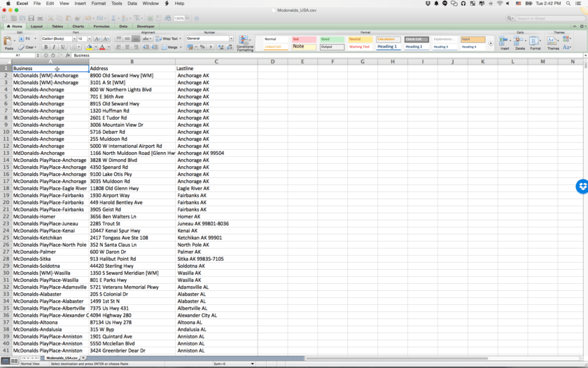
Task: Decrease font size with smaller A icon
Action: point(106,39)
